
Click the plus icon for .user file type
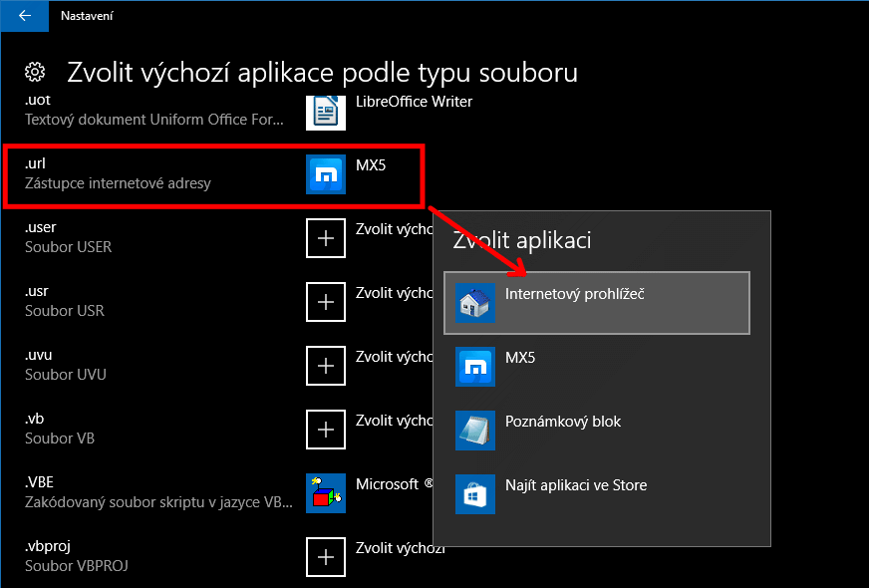325,238
